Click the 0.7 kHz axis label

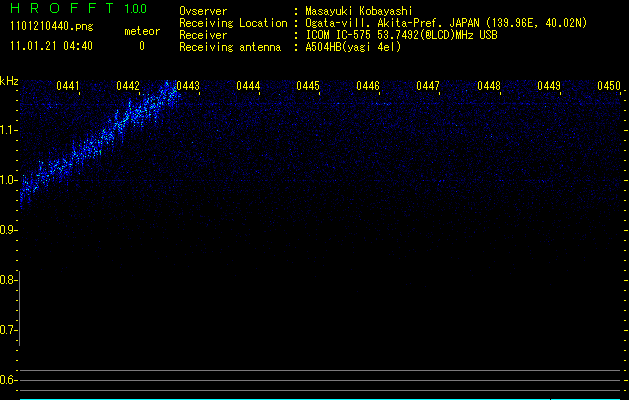(x=8, y=330)
